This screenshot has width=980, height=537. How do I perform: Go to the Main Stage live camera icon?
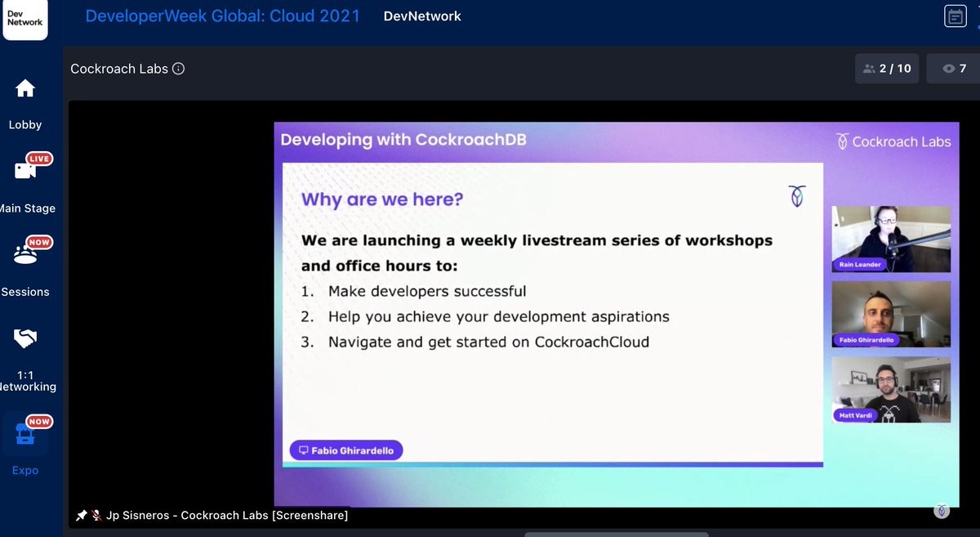click(25, 170)
